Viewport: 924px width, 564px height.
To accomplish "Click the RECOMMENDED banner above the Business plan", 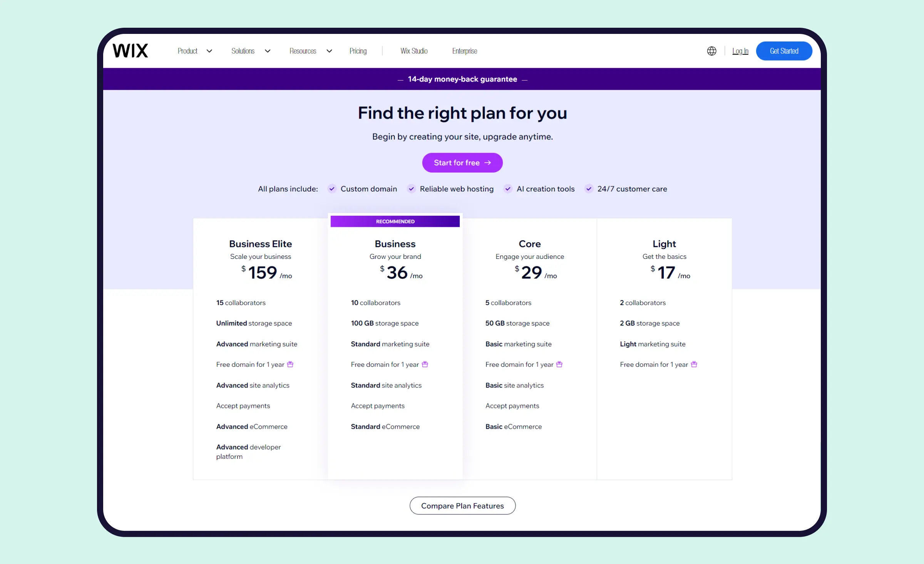I will (x=395, y=221).
